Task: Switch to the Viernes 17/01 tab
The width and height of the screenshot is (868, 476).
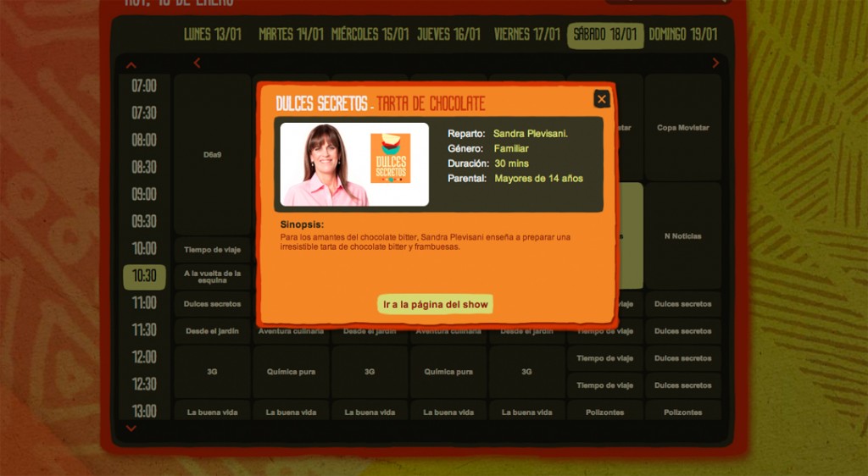Action: click(x=527, y=35)
